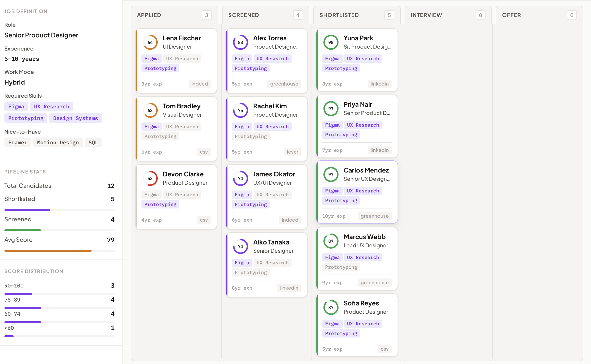Screen dimensions: 591x364
Task: Click Priya Nair's score ring 97
Action: (331, 109)
